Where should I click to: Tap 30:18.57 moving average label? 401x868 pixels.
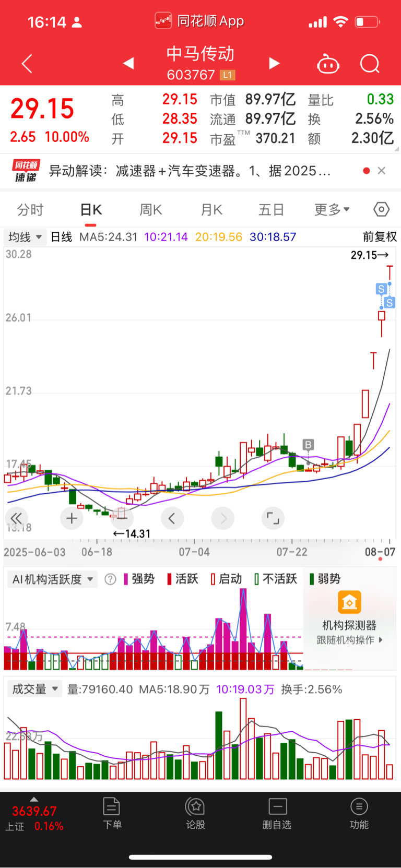[273, 237]
